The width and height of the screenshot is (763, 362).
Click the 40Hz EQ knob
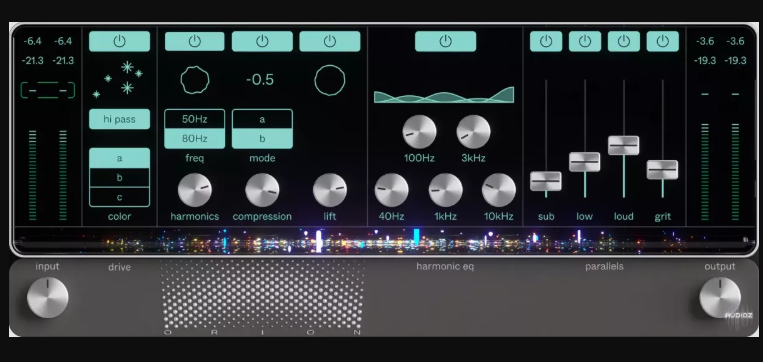click(392, 190)
